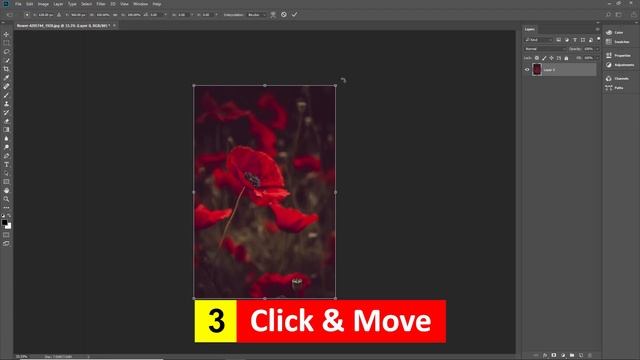Open the Edit Toolbar three-dots icon

(x=6, y=208)
